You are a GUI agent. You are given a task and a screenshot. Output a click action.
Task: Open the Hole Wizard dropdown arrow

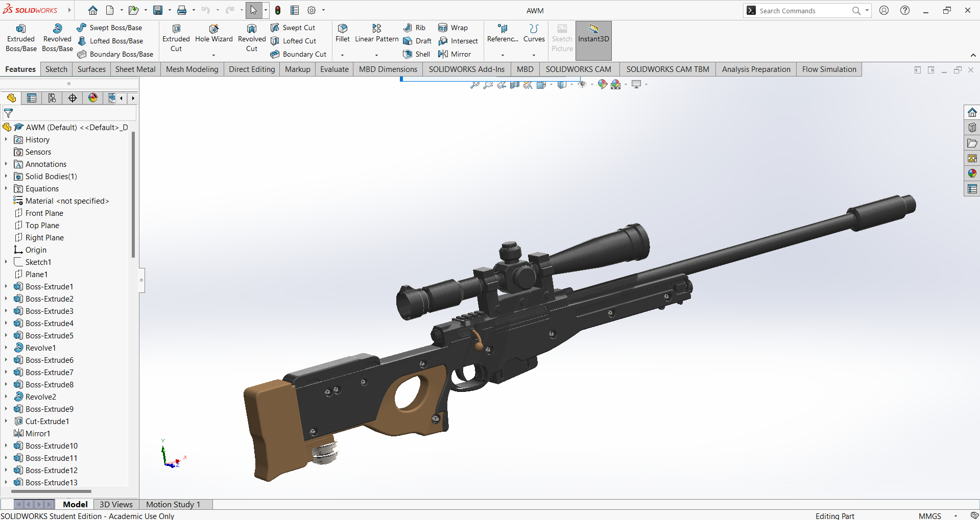pos(213,55)
